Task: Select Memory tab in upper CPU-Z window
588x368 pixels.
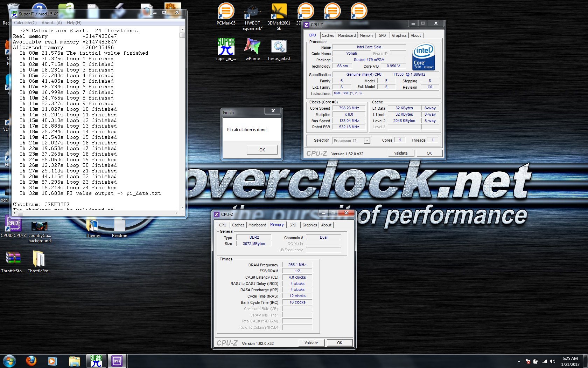Action: 366,35
